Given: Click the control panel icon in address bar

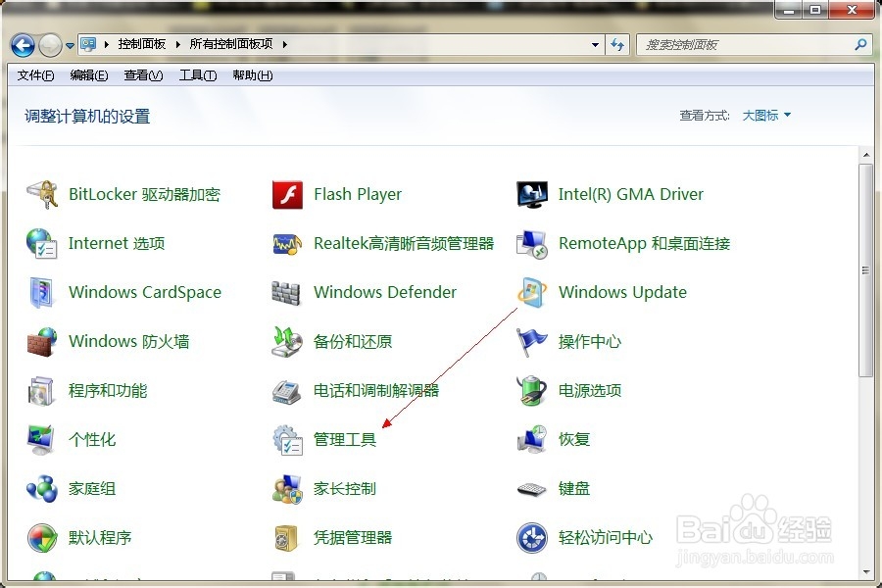Looking at the screenshot, I should (x=88, y=44).
